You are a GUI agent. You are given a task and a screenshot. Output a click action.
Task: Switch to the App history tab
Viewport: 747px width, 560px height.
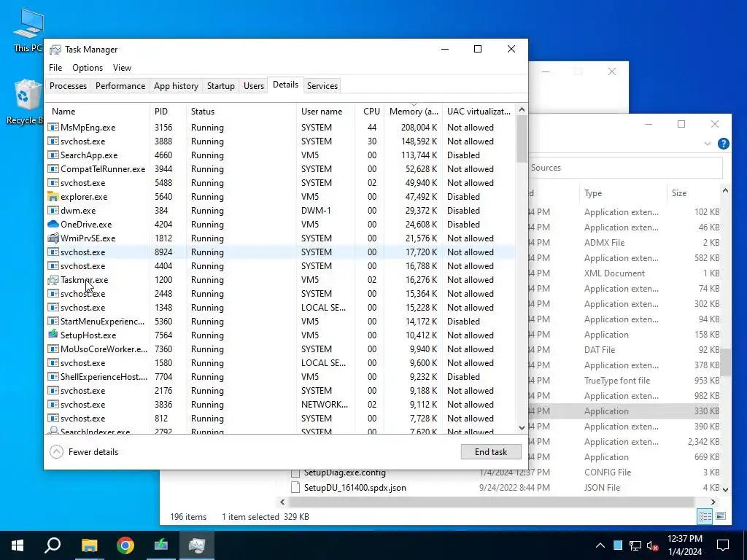click(x=176, y=86)
